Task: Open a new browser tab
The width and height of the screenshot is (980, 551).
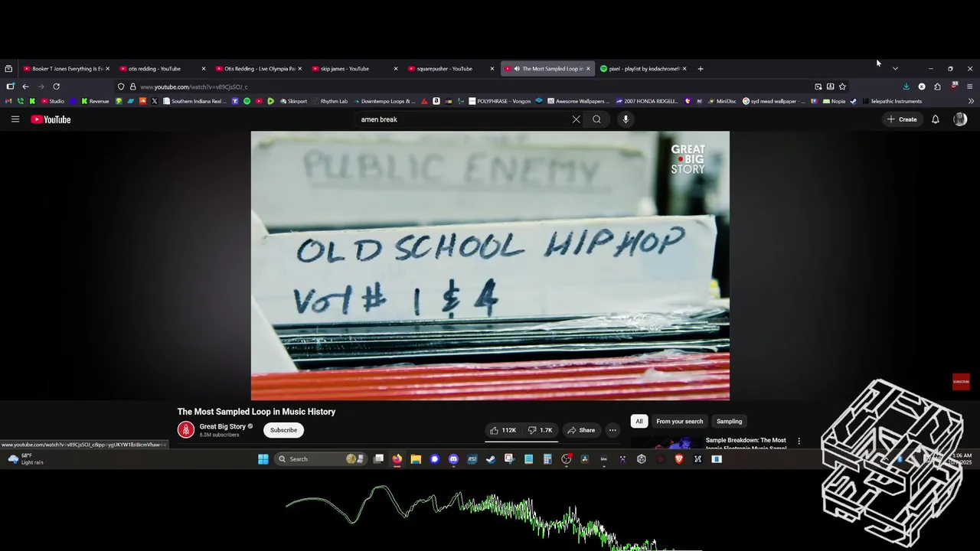Action: (x=700, y=69)
